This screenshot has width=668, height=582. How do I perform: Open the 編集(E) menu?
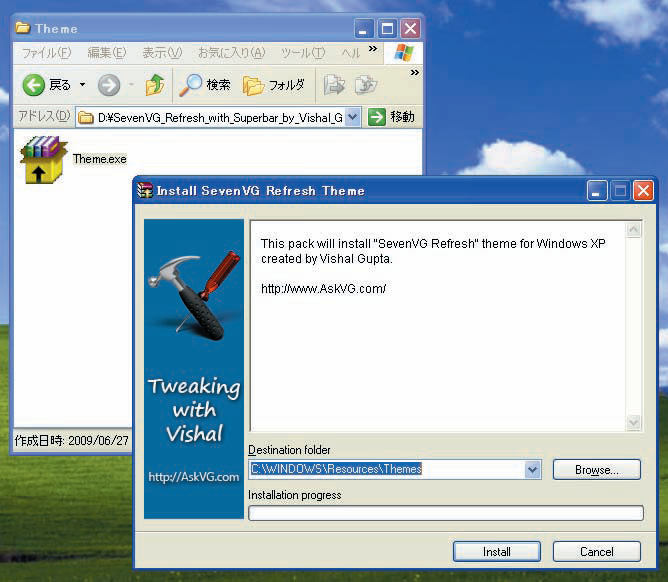(107, 53)
